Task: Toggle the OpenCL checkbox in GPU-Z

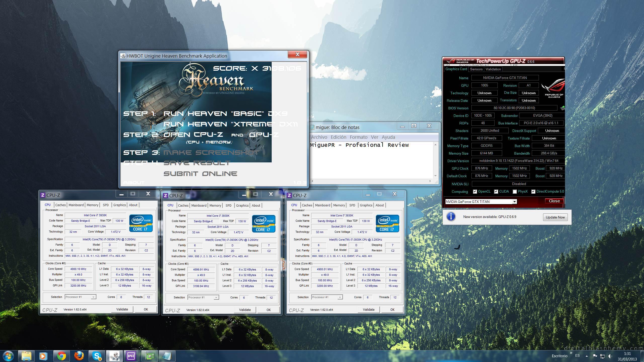Action: (x=475, y=192)
